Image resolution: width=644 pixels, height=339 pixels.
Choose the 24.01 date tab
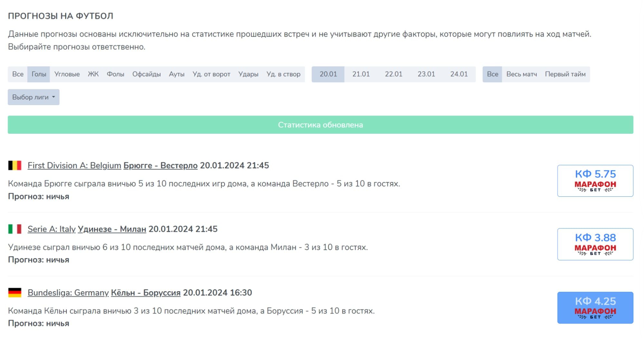click(459, 74)
